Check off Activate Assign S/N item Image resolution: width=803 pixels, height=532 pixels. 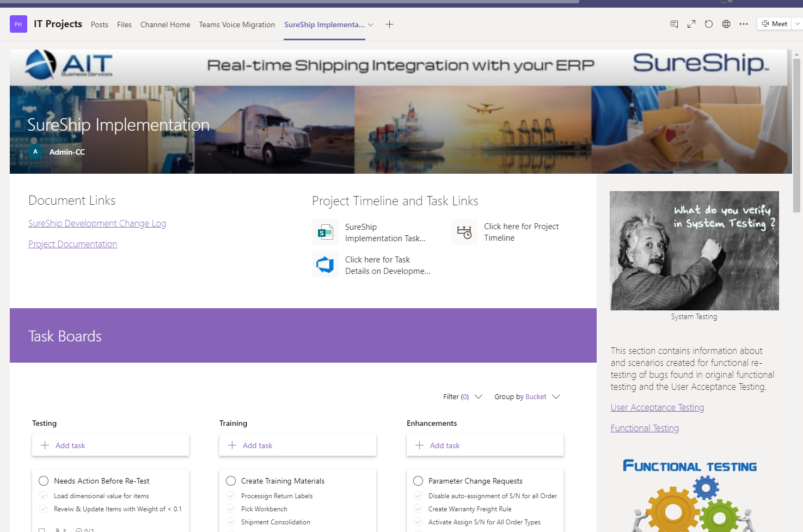tap(418, 522)
